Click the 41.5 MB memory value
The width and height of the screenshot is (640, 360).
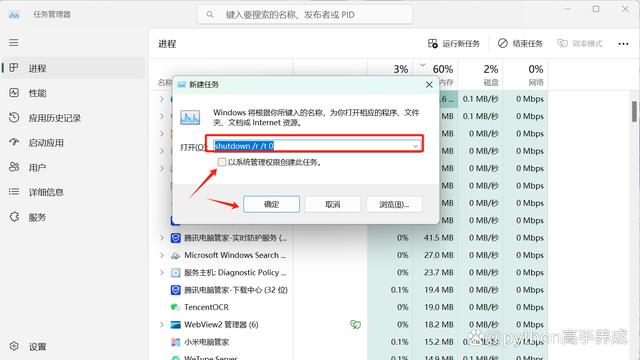(x=438, y=238)
